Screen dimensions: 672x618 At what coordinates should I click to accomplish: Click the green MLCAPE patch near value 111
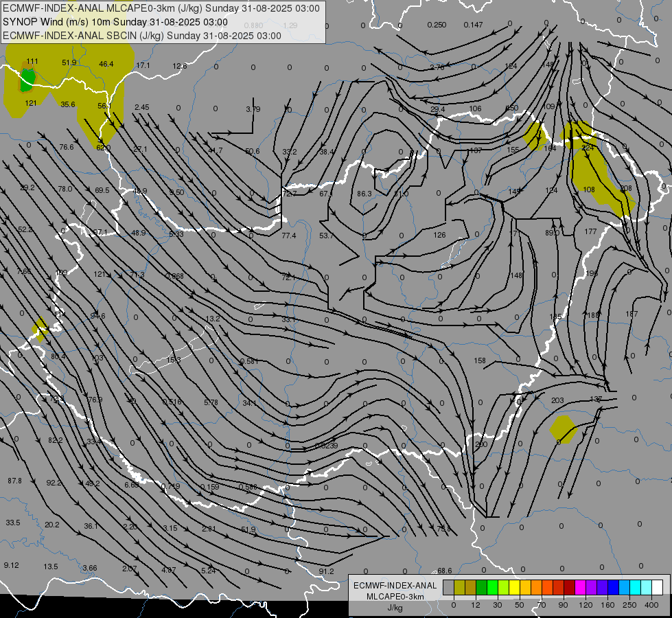coord(27,80)
